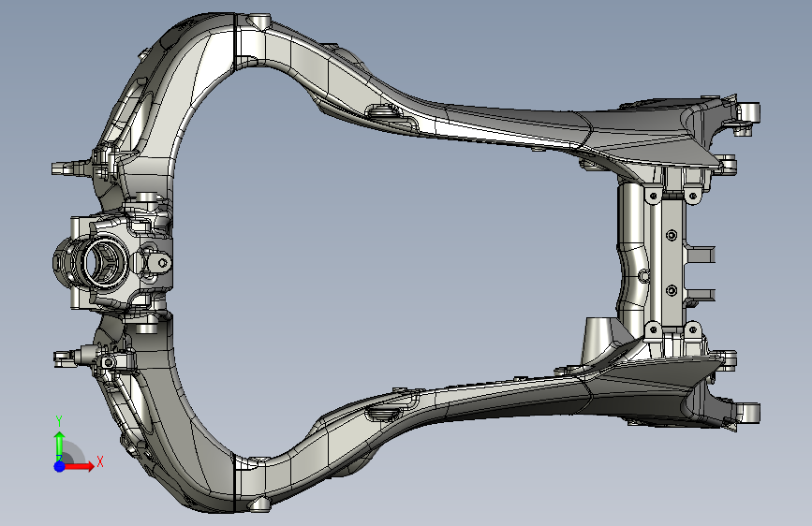Click the red X axis arrow of the triad
Screen dimensions: 812x526
[79, 466]
